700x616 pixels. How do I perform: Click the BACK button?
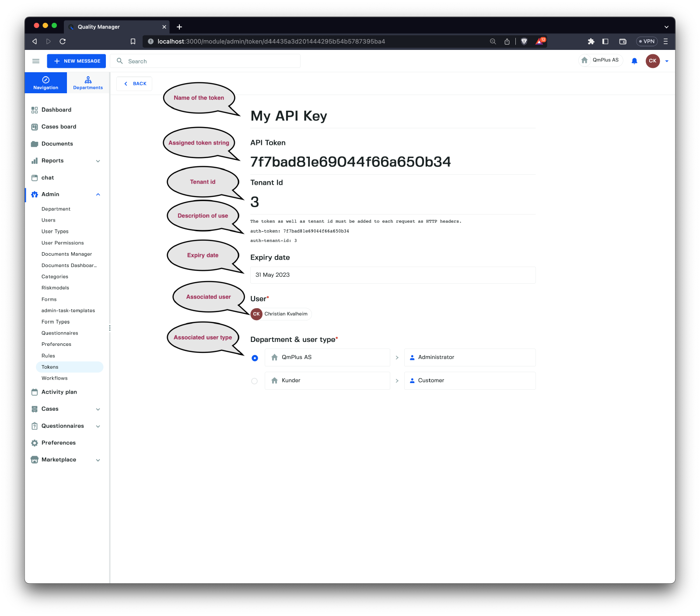(135, 84)
